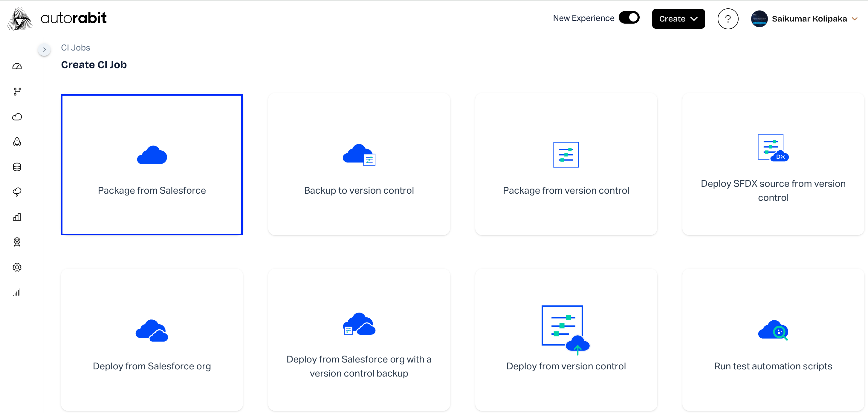Open the database stack sidebar icon

tap(17, 167)
